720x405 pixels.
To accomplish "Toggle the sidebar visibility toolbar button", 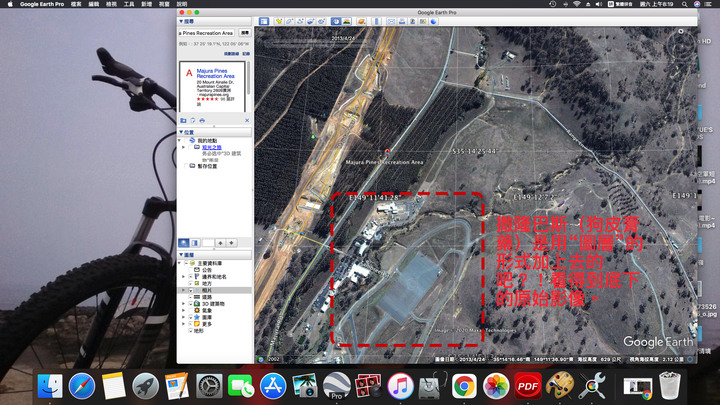I will pos(264,21).
